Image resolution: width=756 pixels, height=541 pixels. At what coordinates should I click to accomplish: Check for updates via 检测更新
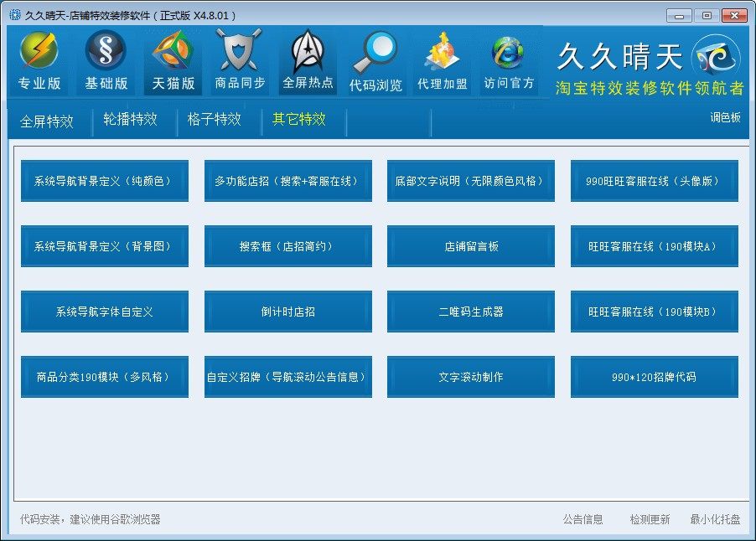pos(650,519)
